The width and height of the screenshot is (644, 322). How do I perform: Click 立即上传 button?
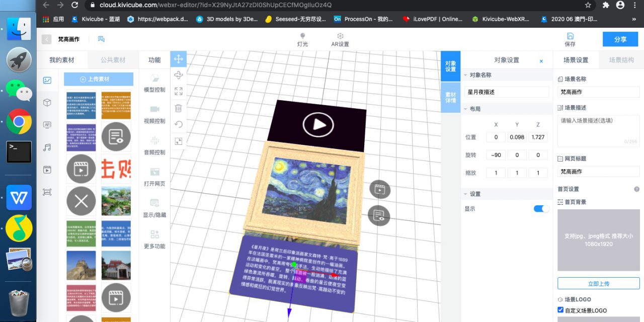point(599,283)
